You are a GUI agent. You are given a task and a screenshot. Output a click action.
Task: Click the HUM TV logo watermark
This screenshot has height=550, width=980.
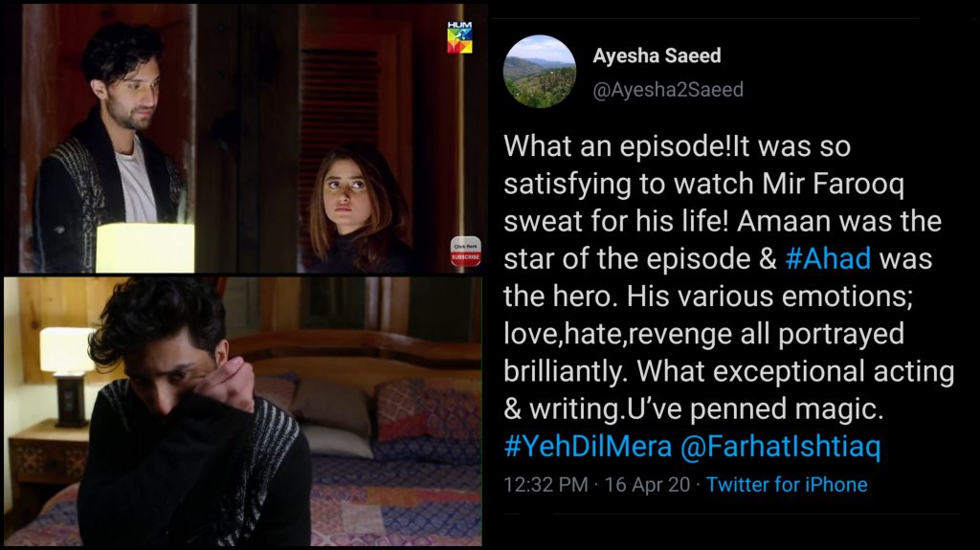tap(459, 37)
